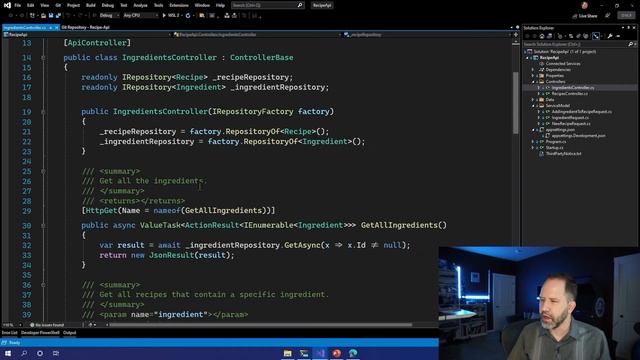Open the Developer PowerShell tab

(x=40, y=333)
